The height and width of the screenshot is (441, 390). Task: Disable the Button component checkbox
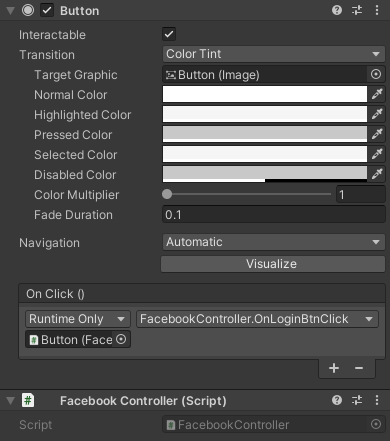click(47, 10)
